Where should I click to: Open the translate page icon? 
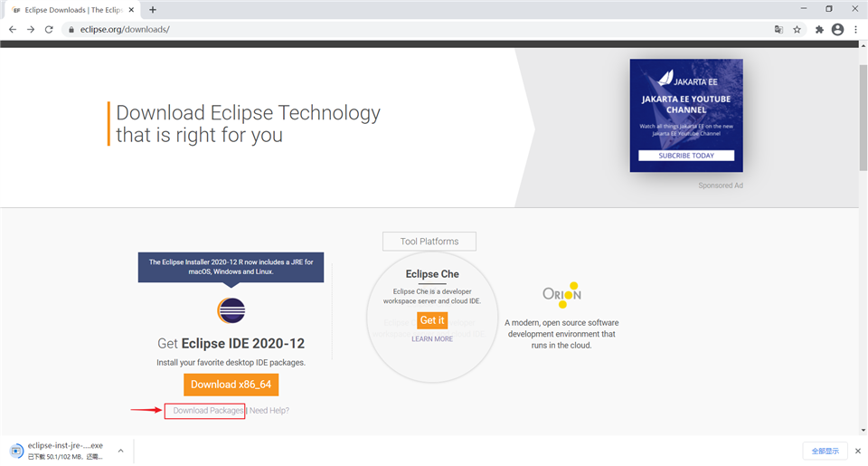pyautogui.click(x=778, y=29)
